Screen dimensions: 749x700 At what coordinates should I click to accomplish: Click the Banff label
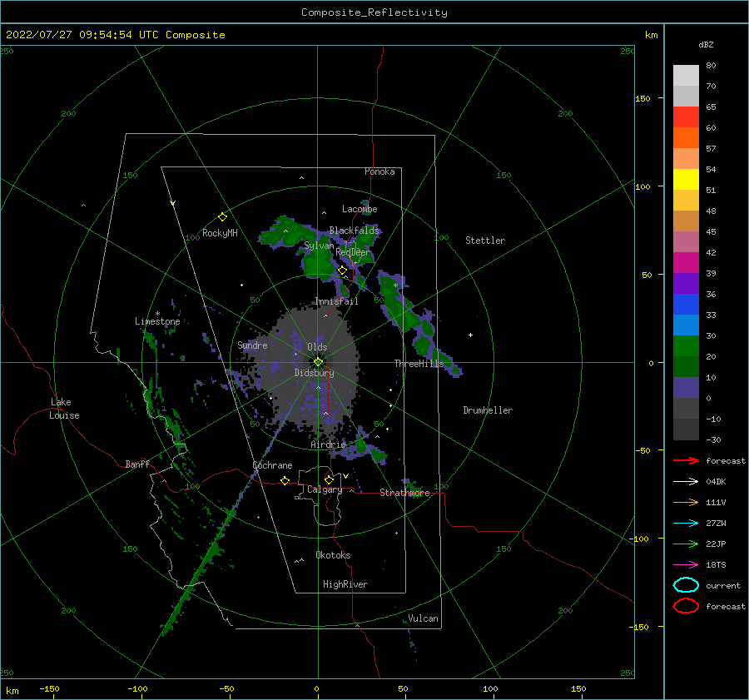coord(137,464)
